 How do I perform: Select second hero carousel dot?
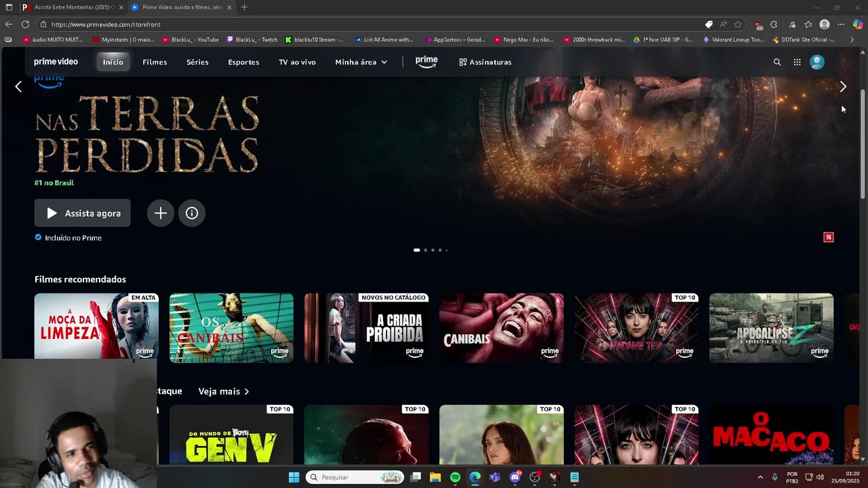pyautogui.click(x=426, y=250)
